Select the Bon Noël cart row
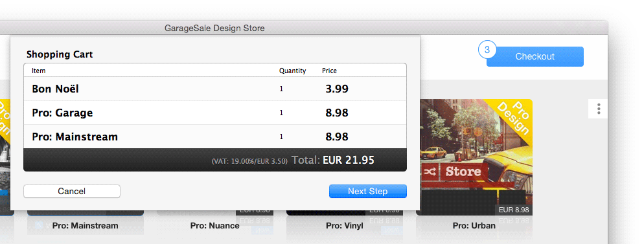 215,89
